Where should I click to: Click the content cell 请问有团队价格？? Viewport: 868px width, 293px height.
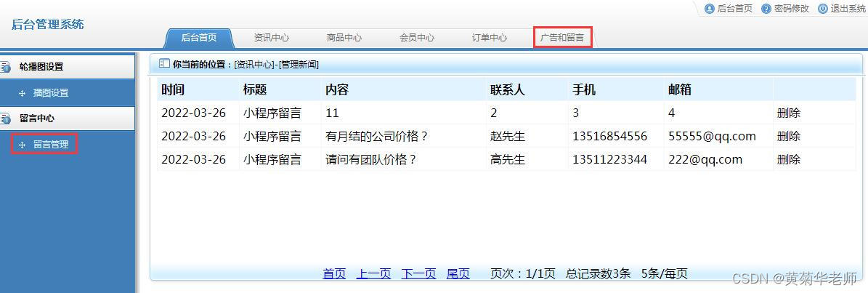tap(371, 159)
